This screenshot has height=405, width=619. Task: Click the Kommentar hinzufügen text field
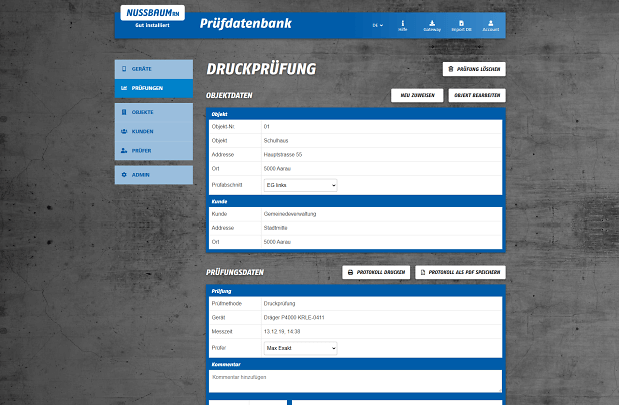click(355, 380)
